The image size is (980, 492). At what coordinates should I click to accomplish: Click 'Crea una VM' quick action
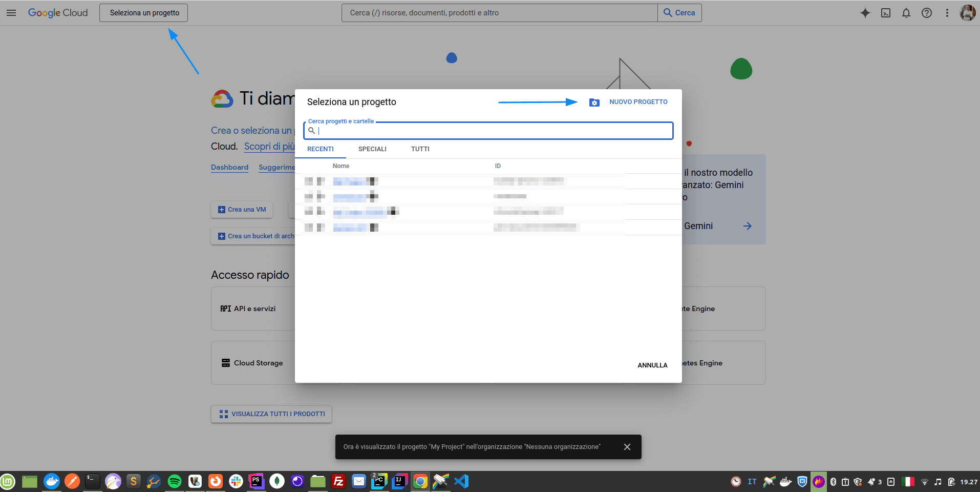coord(241,210)
